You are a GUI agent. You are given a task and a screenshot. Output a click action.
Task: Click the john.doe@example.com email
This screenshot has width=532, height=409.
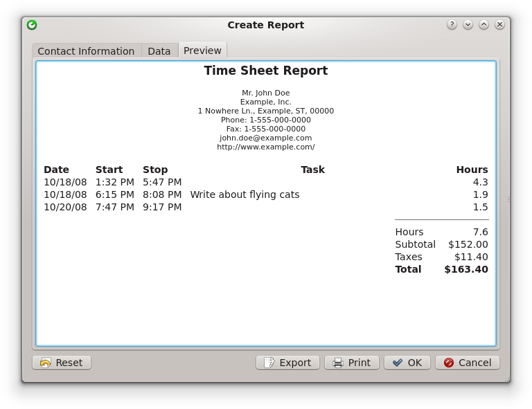[x=266, y=138]
